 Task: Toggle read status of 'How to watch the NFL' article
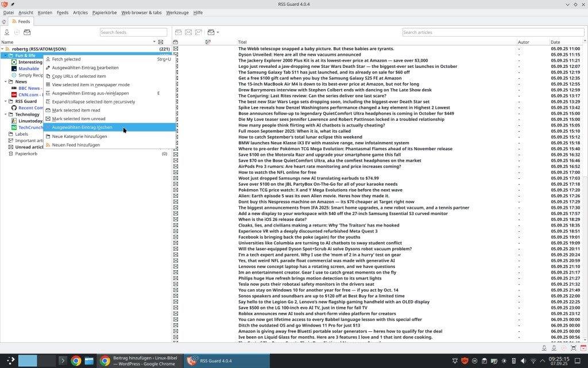[176, 172]
